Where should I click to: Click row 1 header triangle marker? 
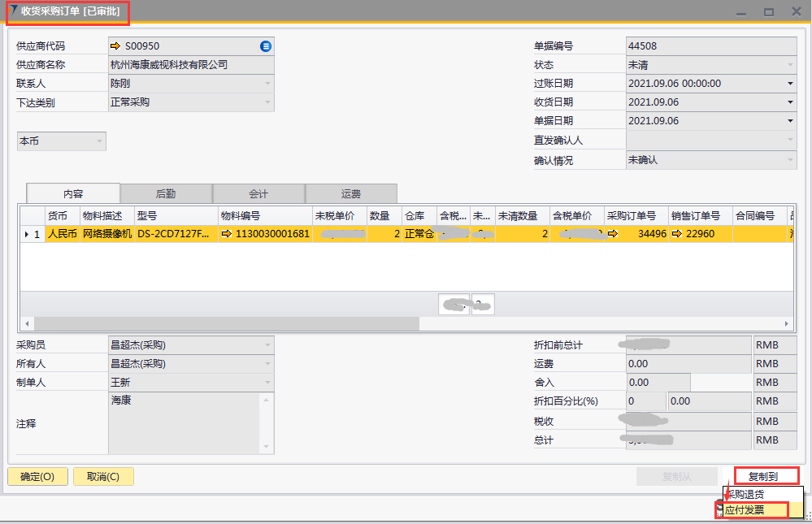click(x=27, y=234)
